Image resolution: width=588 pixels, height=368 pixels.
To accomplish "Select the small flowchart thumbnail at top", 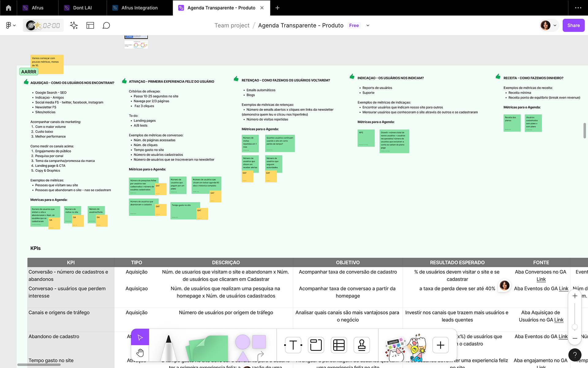I will [136, 45].
